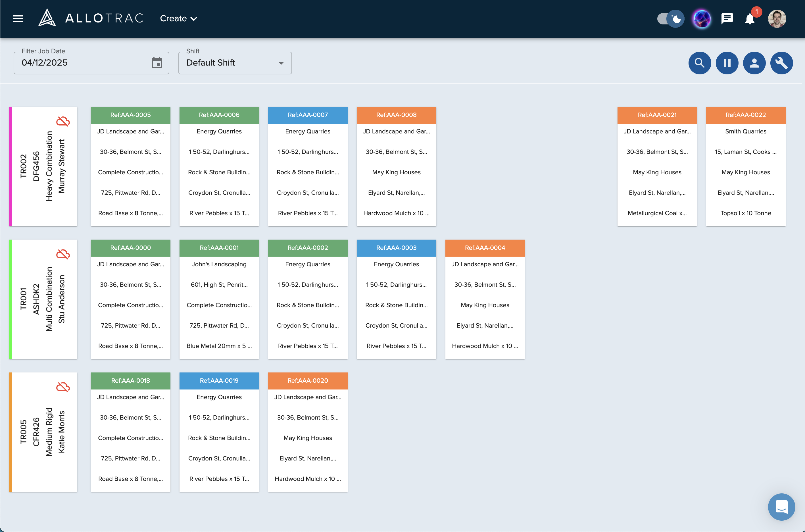Select the TR005 Katie Morris vehicle card
805x532 pixels.
pos(43,432)
